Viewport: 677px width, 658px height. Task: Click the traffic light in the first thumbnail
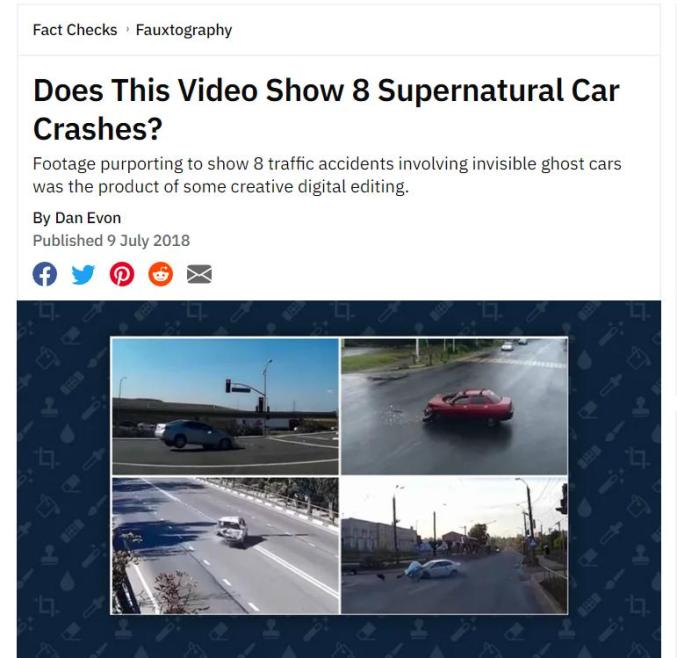coord(228,386)
